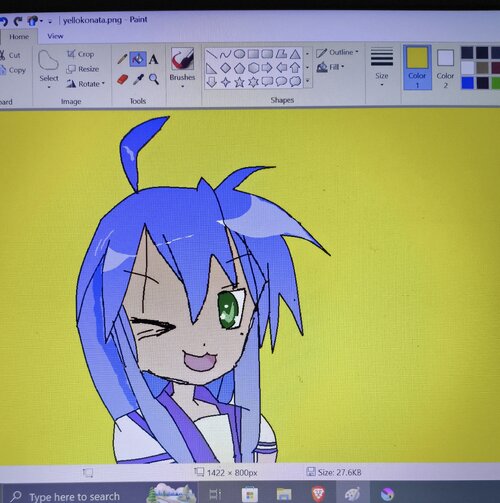This screenshot has height=503, width=500.
Task: Choose the Up arrow shape
Action: [295, 68]
